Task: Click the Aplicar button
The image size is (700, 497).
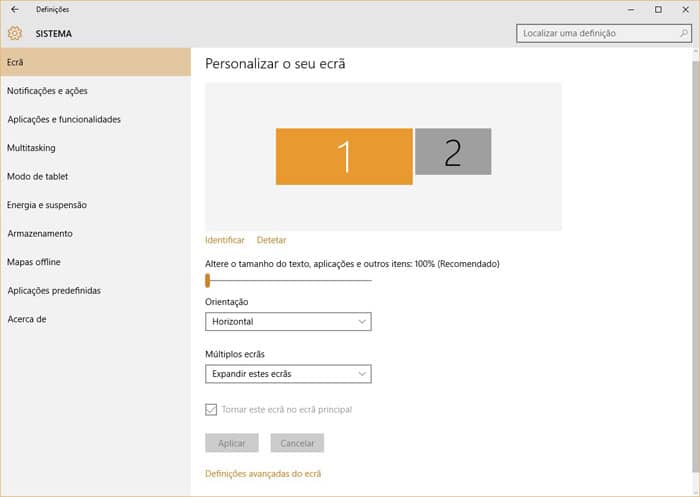Action: (232, 443)
